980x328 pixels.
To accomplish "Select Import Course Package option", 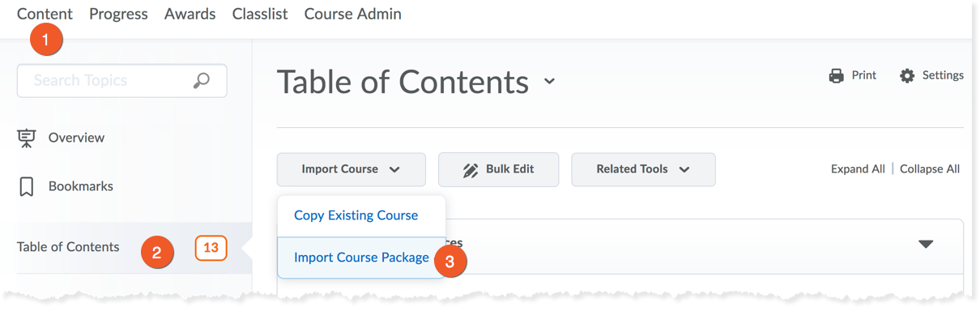I will 361,258.
